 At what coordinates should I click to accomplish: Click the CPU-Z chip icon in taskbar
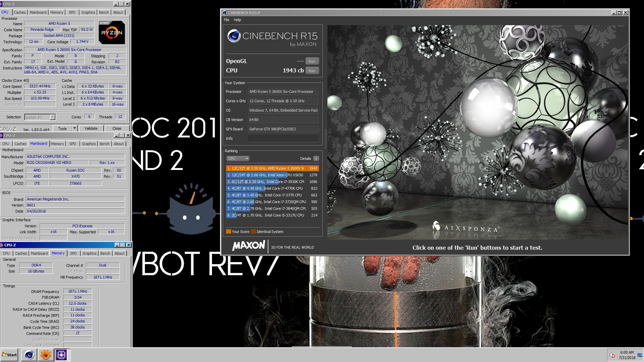(61, 355)
